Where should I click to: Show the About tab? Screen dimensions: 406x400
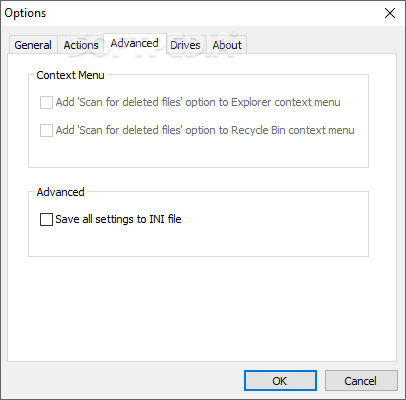coord(227,45)
